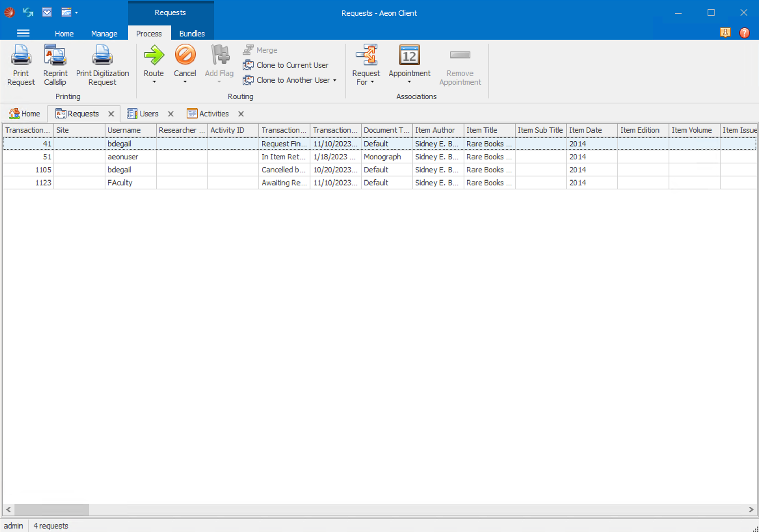
Task: Click the refresh arrows icon in title bar
Action: point(28,13)
